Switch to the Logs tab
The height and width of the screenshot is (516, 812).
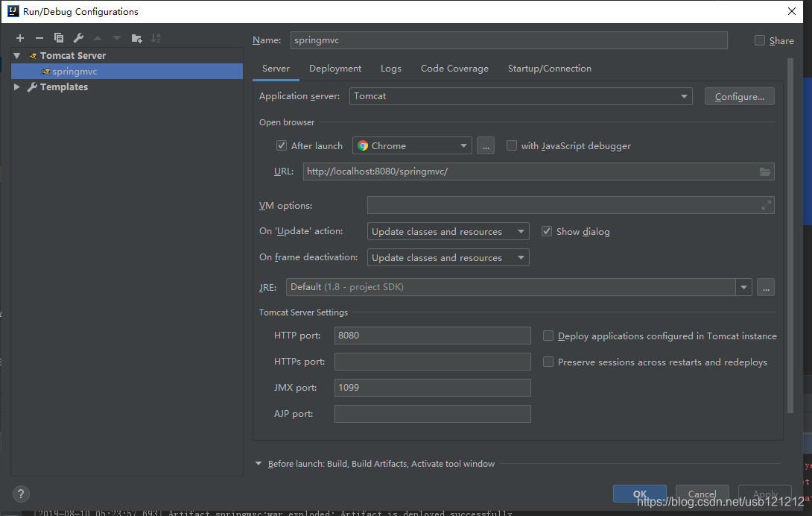(x=391, y=69)
